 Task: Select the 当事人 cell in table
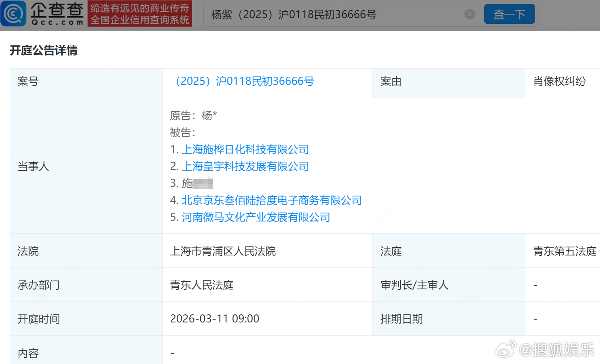(33, 166)
